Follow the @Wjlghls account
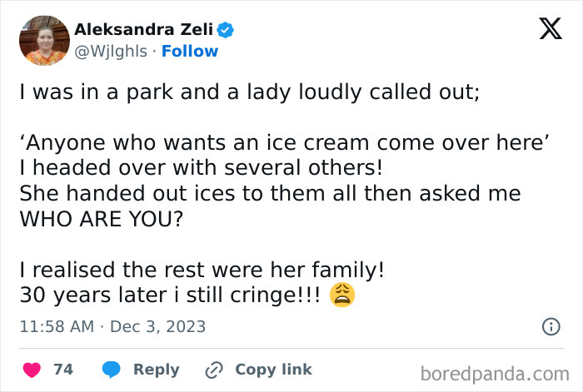 point(190,52)
